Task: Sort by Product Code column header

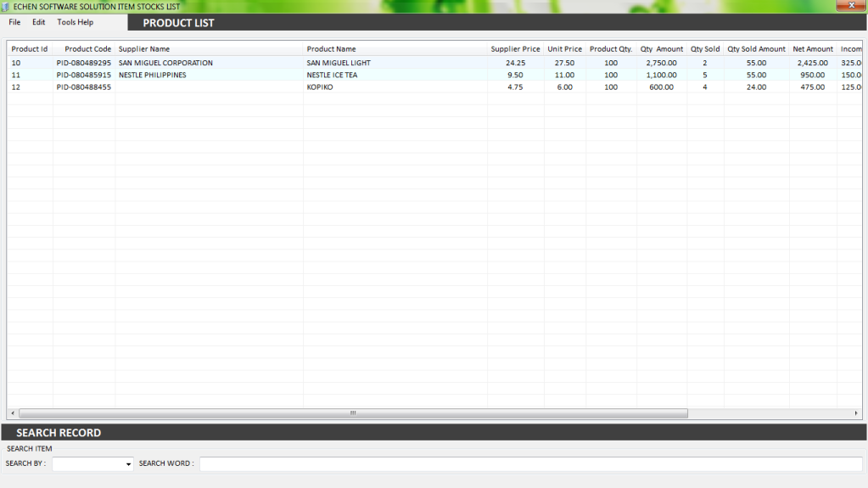Action: 84,48
